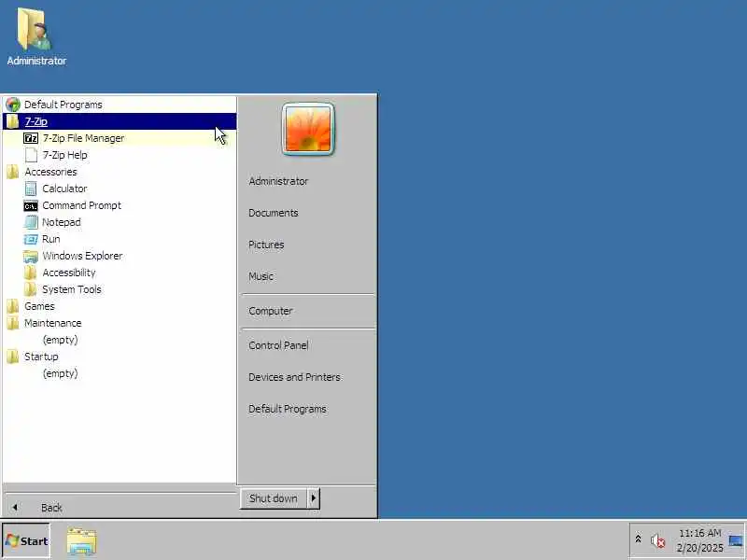The image size is (747, 560).
Task: Click the Back arrow icon
Action: (x=15, y=508)
